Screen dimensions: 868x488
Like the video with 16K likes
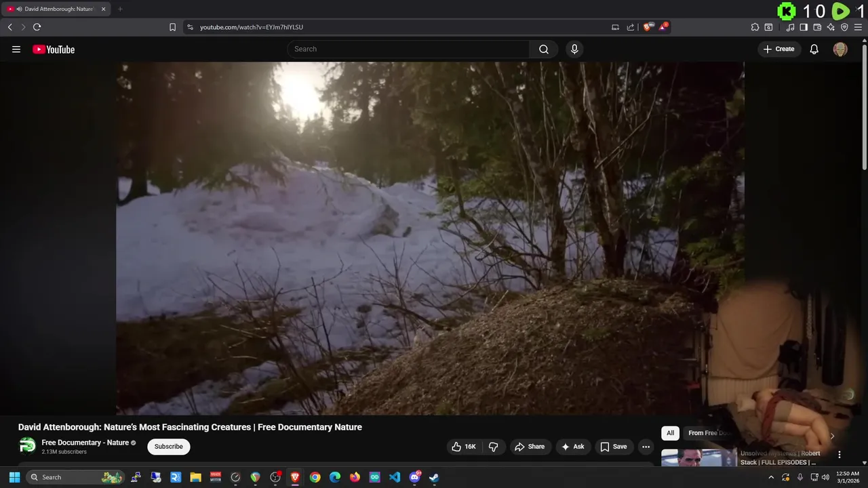coord(464,447)
